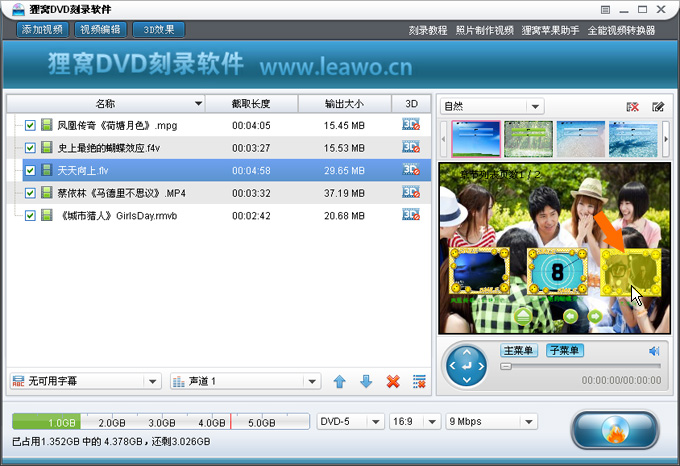Show previous menu template thumbnails
Screen dimensions: 680x466
pyautogui.click(x=443, y=139)
